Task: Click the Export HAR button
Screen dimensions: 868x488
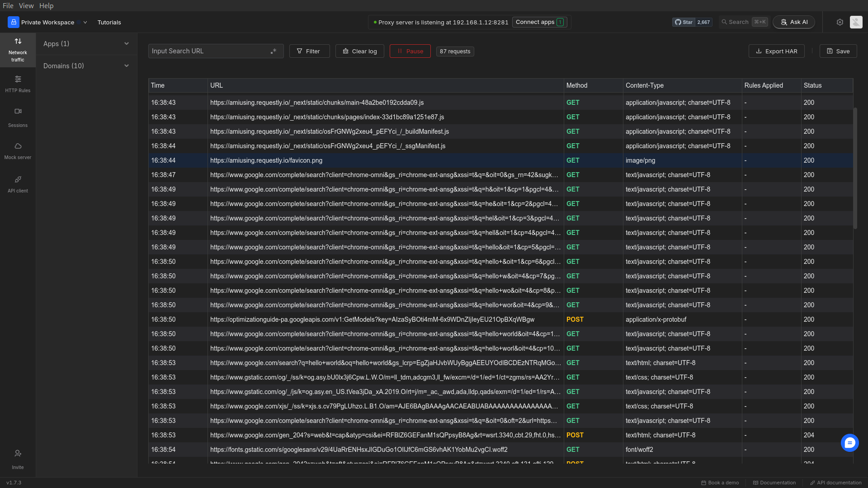Action: pos(776,52)
